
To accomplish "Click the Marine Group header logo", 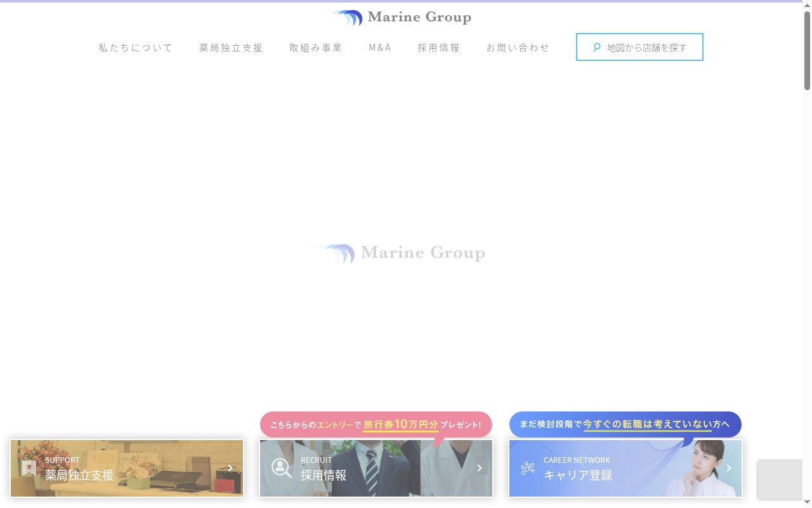I will (402, 18).
